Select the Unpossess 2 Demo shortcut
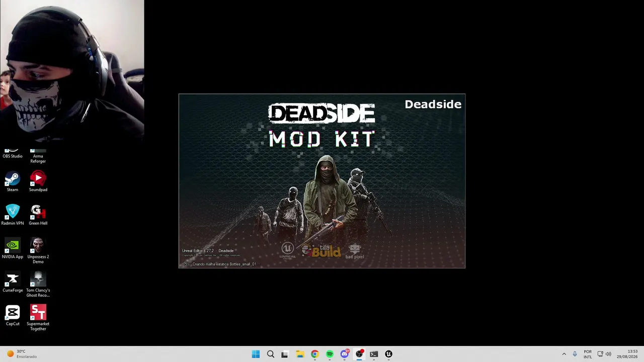 pos(38,251)
